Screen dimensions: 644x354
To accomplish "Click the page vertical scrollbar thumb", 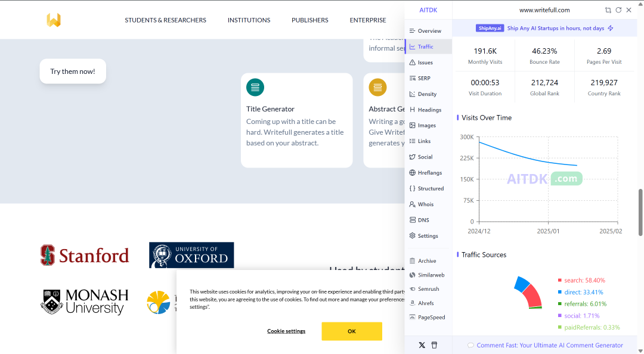I will click(x=640, y=212).
